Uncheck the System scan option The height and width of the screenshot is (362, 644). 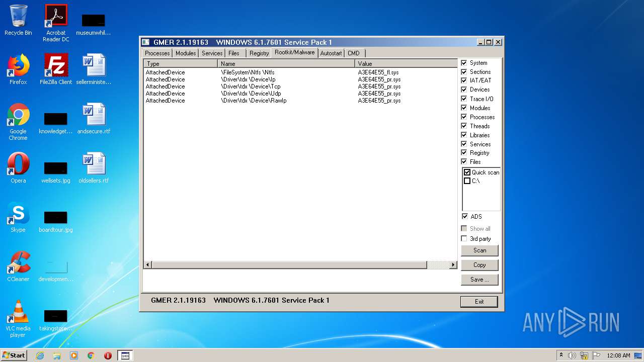pyautogui.click(x=464, y=63)
